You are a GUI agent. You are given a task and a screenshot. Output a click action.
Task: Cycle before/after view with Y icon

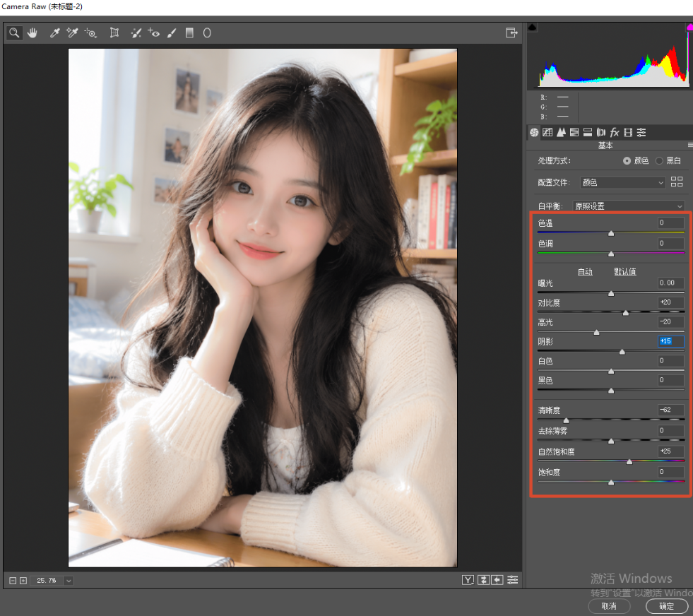(x=468, y=580)
